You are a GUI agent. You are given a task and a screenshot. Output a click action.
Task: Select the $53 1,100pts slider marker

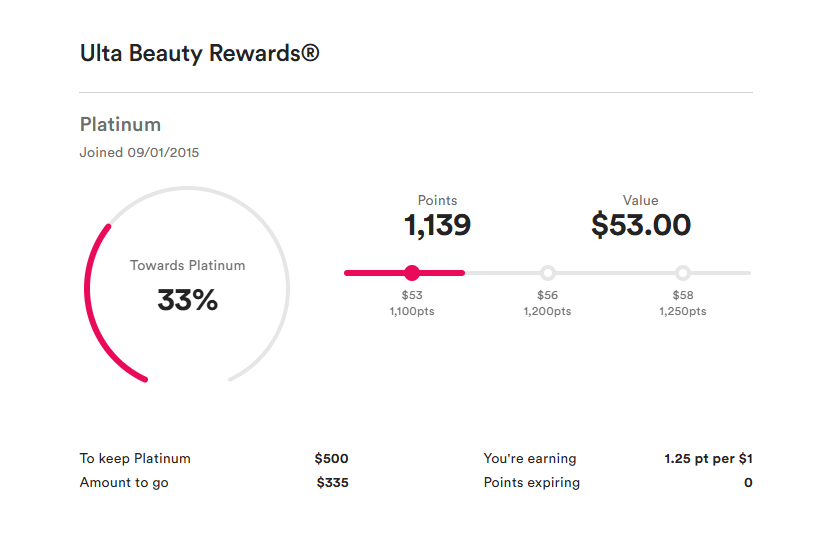(x=412, y=273)
